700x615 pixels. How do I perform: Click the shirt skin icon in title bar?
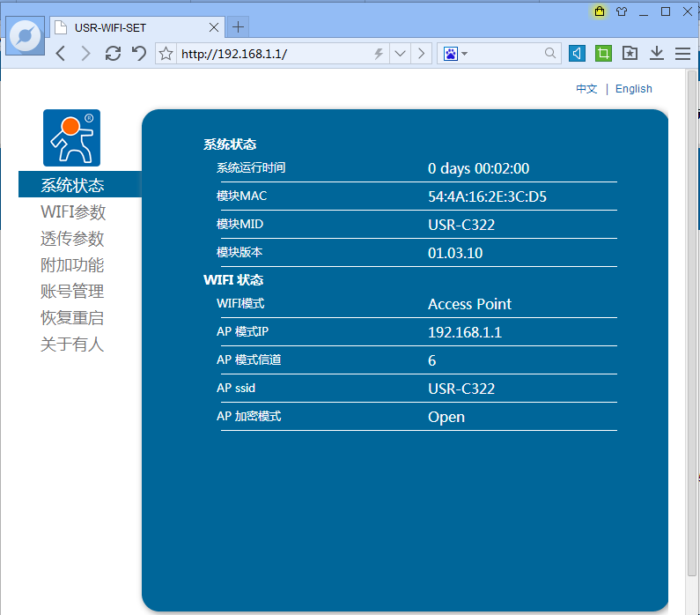[623, 11]
